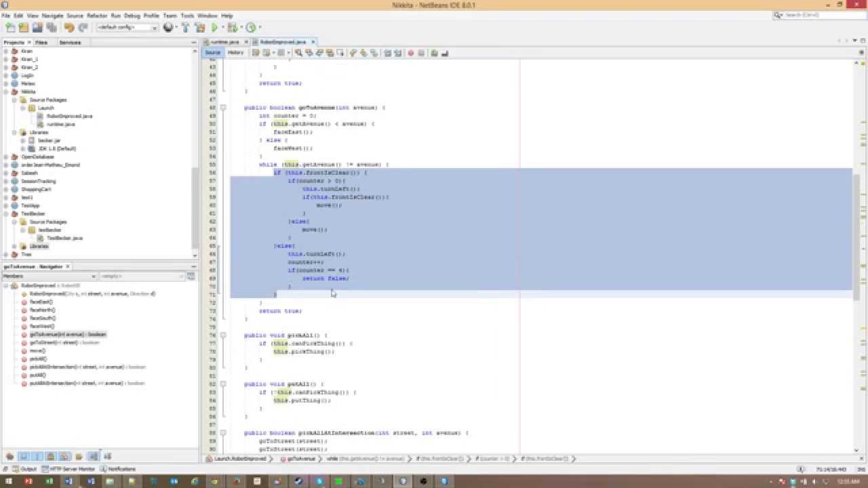Switch to the Services tab
This screenshot has width=868, height=488.
(x=70, y=42)
